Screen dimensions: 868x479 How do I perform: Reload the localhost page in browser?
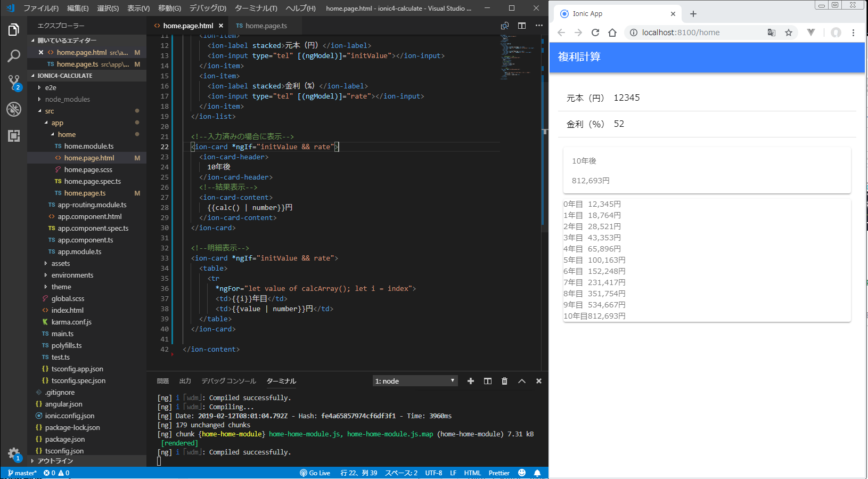(x=595, y=33)
